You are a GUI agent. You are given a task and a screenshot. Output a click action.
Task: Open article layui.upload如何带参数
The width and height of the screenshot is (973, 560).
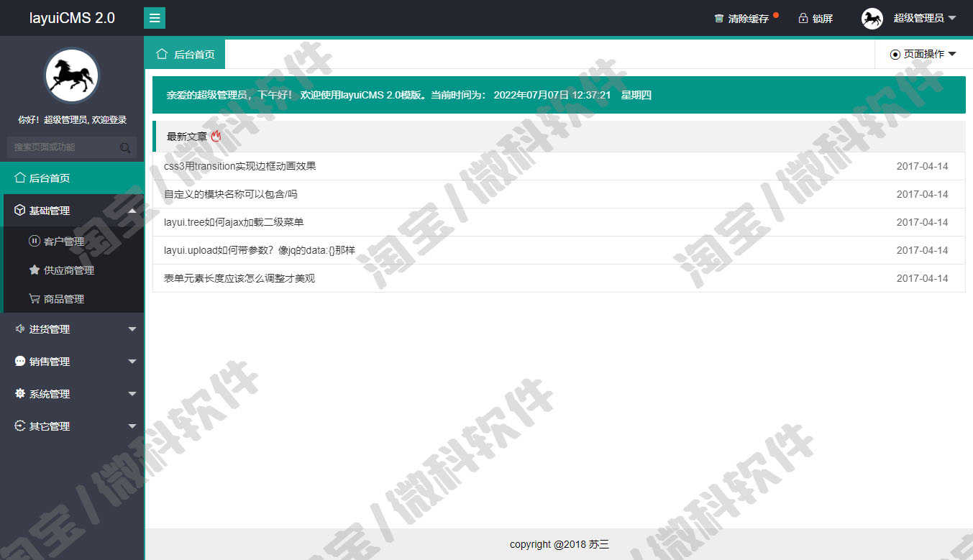(x=260, y=250)
